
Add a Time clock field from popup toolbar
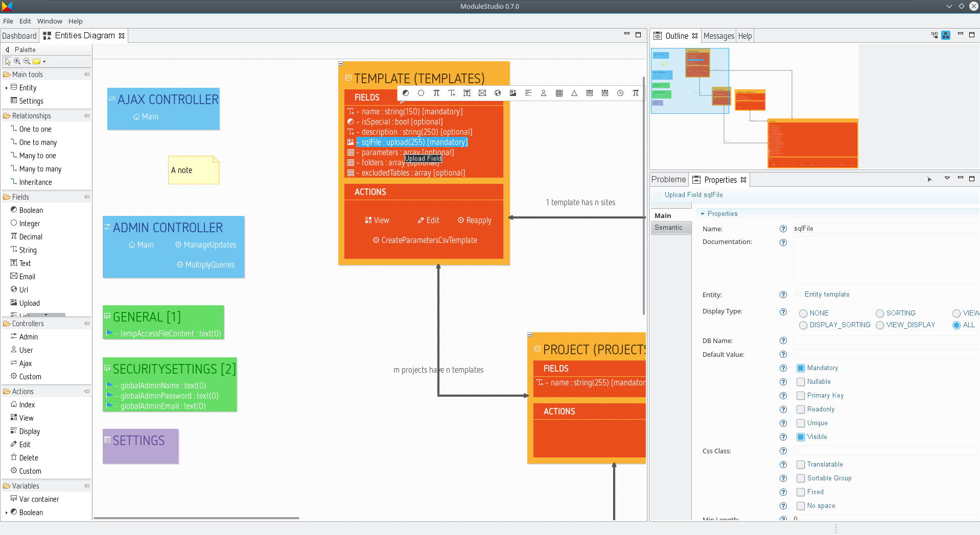620,93
